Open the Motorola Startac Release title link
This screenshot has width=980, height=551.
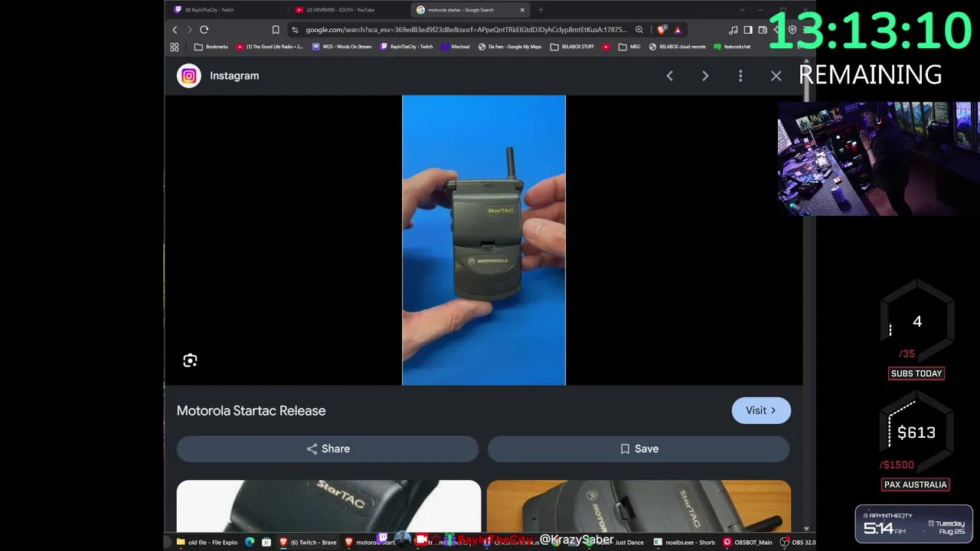point(251,411)
